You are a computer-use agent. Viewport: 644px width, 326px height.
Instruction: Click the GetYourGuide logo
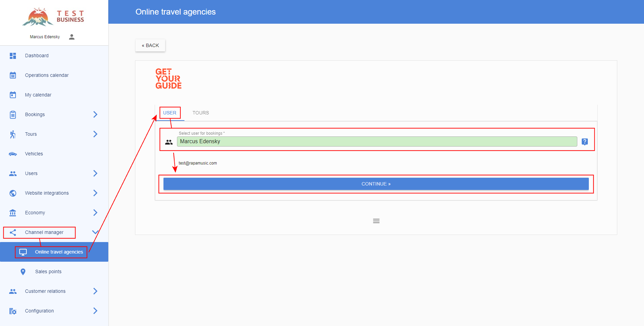point(169,79)
